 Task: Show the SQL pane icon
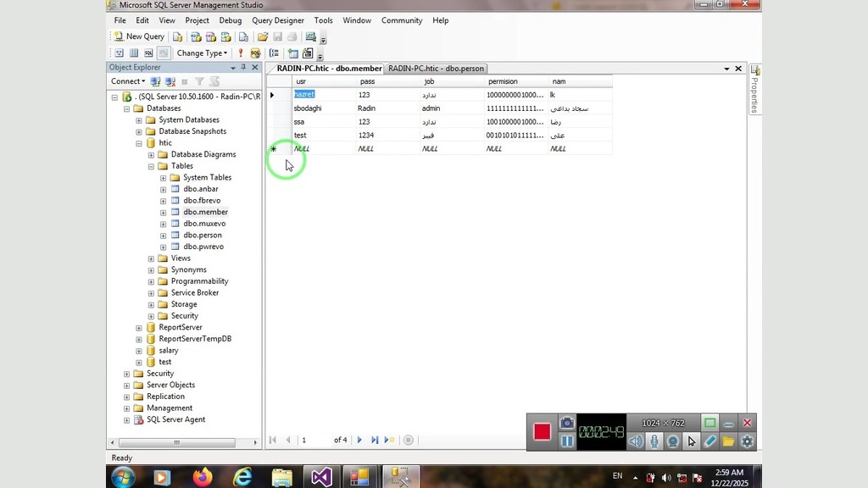[148, 53]
